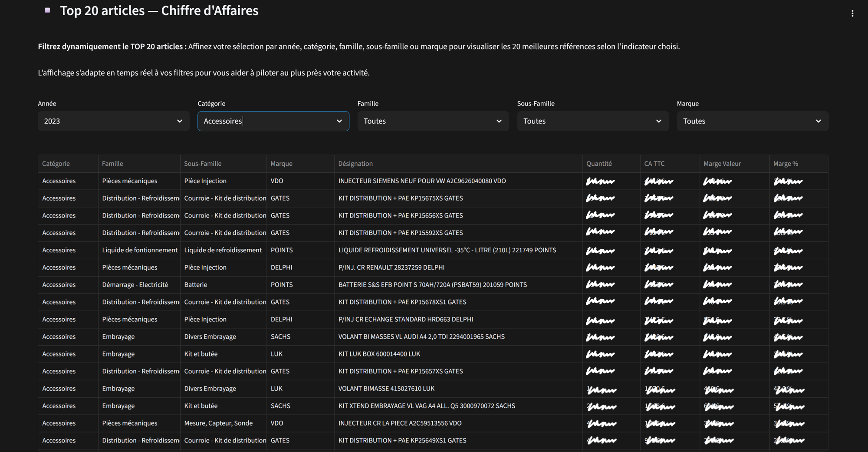This screenshot has width=868, height=452.
Task: Click the Famille table column header
Action: [x=112, y=164]
